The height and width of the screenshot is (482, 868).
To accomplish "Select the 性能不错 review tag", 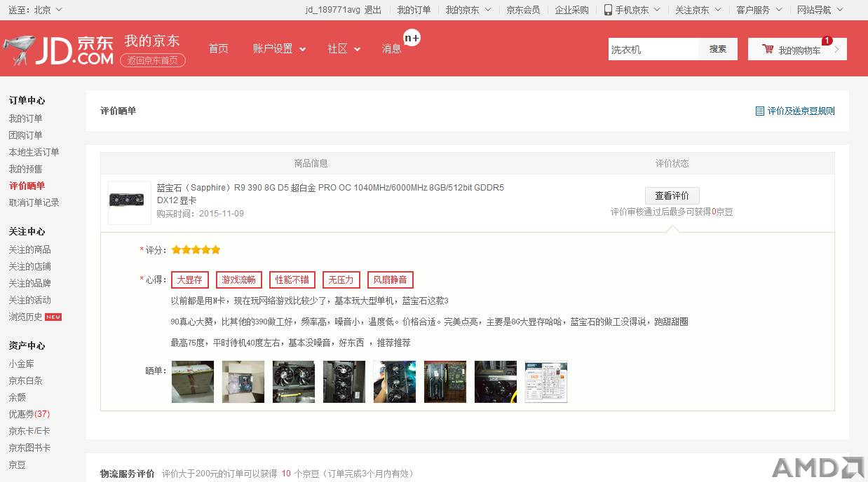I will click(292, 280).
